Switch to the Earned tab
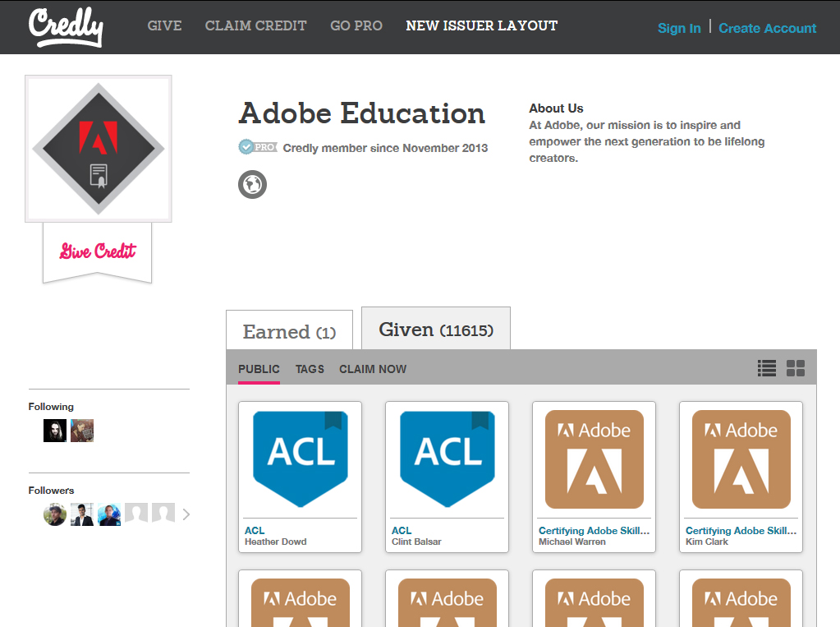Screen dimensions: 840x627 pos(289,330)
